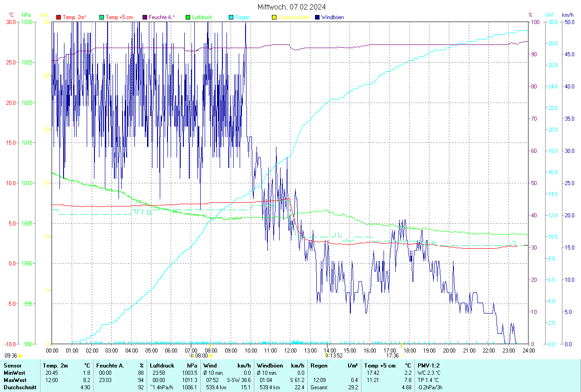Click the 1030 label on the pressure axis
Image resolution: width=581 pixels, height=392 pixels.
point(27,22)
